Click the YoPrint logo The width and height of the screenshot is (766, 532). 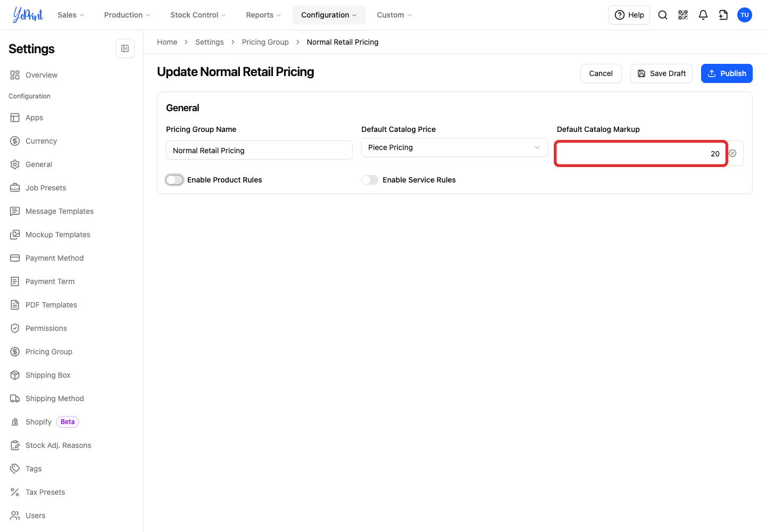[x=28, y=15]
